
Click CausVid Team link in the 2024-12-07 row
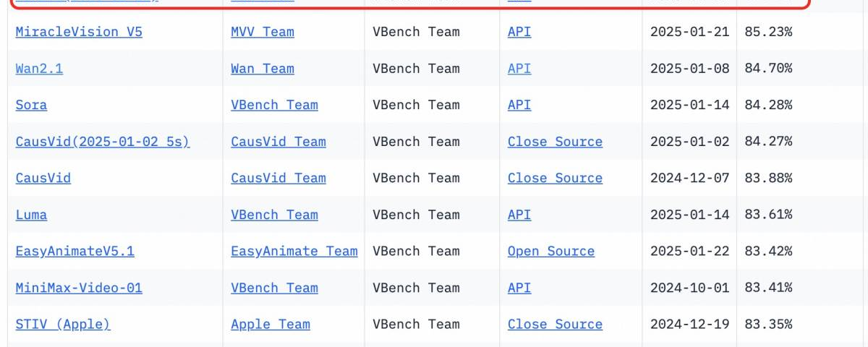tap(278, 178)
